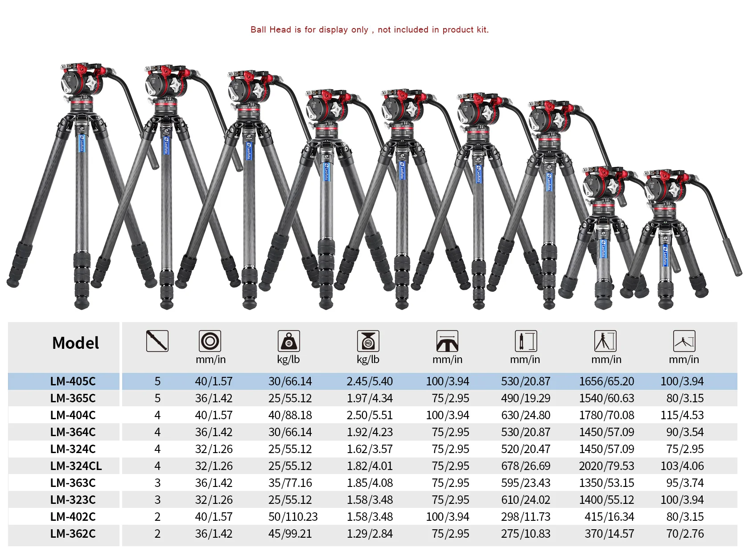Click 298/11.73 folded length value
The width and height of the screenshot is (749, 560).
(526, 517)
